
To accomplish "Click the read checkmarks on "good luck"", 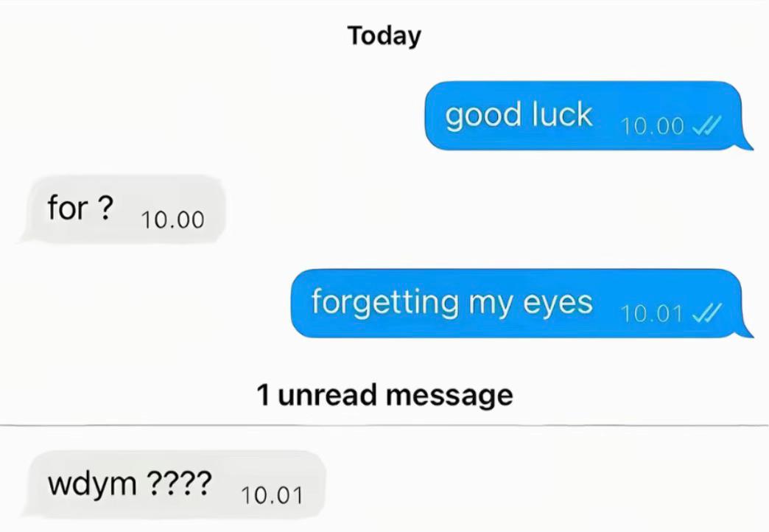I will [x=706, y=125].
